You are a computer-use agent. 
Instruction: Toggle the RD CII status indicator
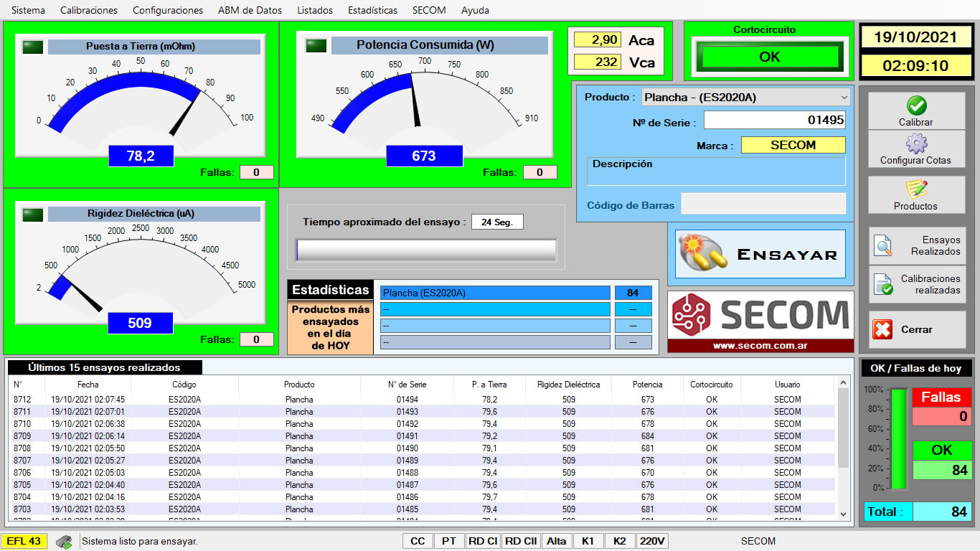[x=521, y=542]
